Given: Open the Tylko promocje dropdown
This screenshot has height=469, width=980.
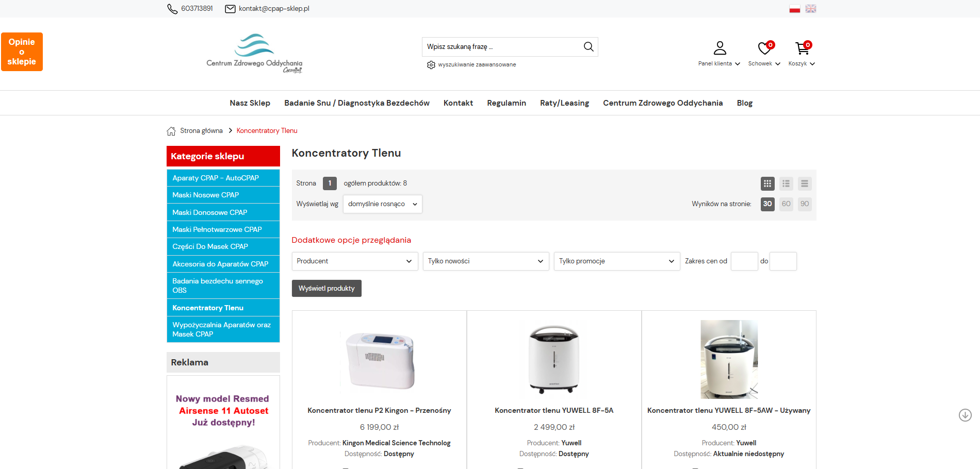Looking at the screenshot, I should tap(616, 261).
